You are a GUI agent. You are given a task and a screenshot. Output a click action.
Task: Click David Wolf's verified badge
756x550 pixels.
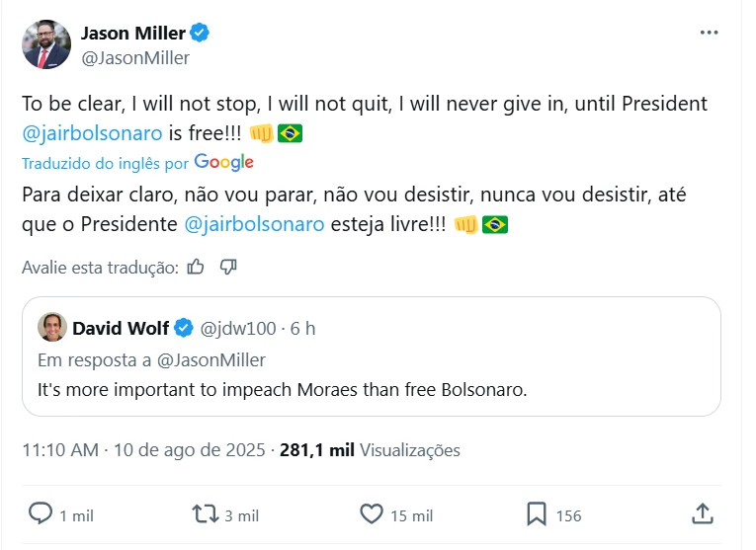(184, 328)
